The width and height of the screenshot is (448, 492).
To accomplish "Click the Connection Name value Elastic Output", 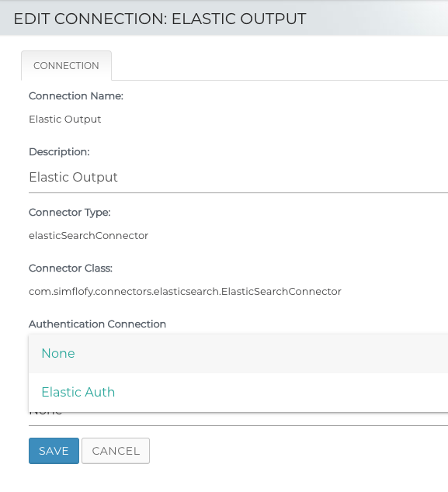I will (65, 120).
